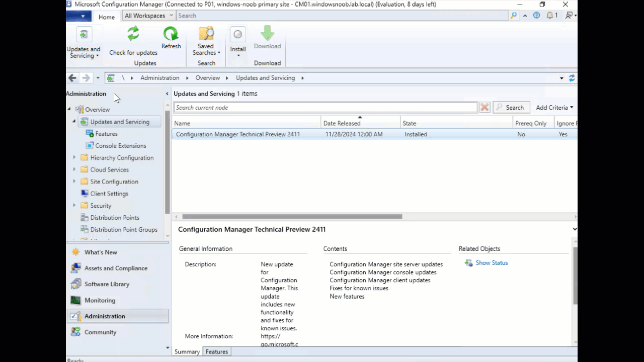Click the back navigation arrow
This screenshot has height=362, width=644.
[72, 78]
